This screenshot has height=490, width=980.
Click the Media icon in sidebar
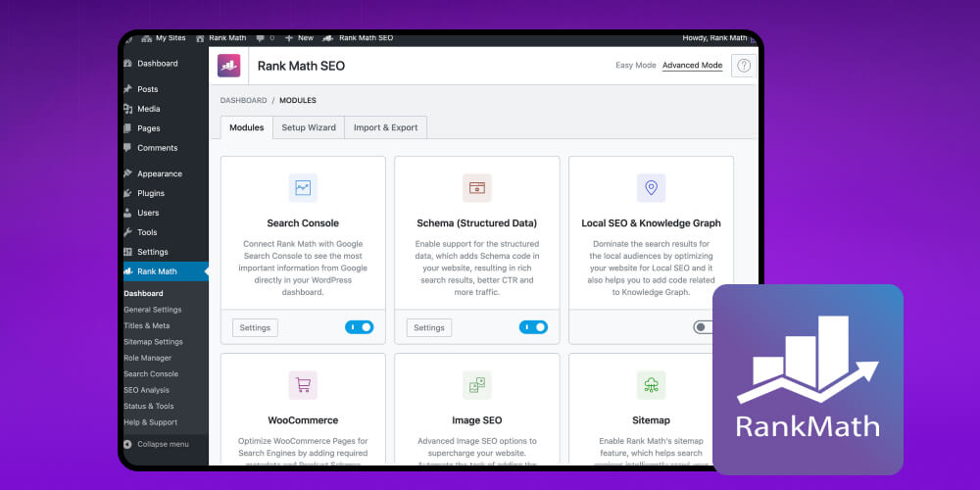click(x=127, y=109)
